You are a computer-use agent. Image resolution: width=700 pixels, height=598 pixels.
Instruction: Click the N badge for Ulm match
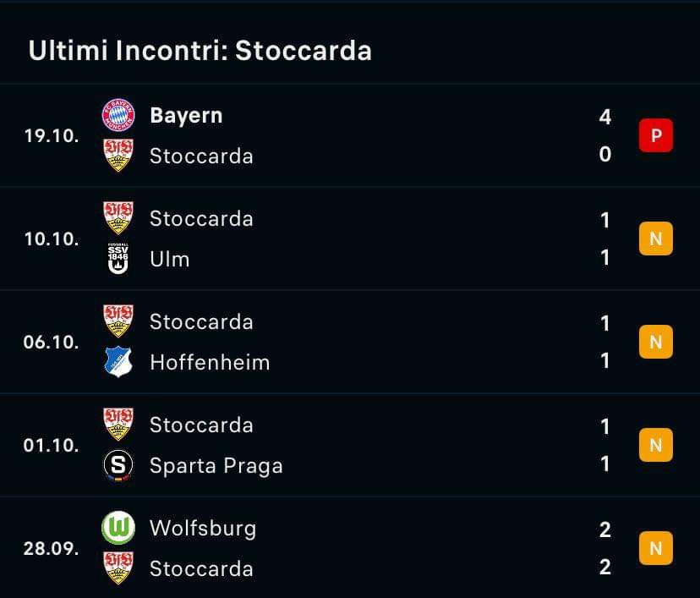[x=656, y=239]
